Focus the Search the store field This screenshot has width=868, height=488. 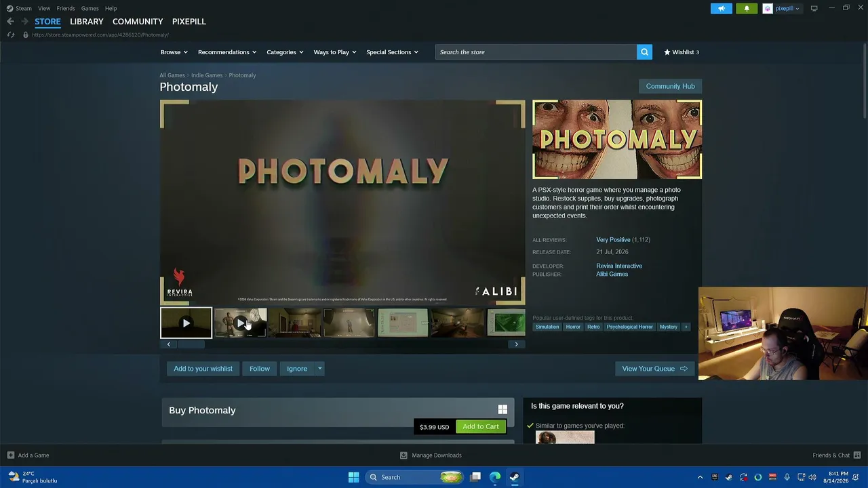coord(536,52)
